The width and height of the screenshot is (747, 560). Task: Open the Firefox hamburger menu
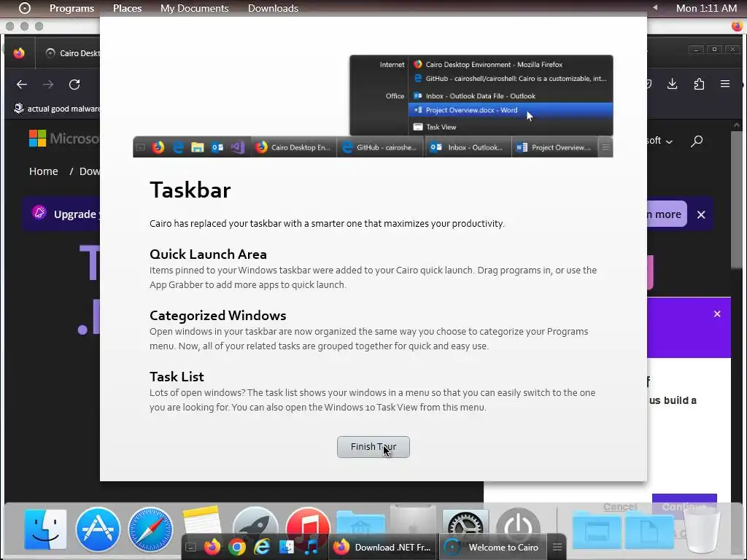(725, 84)
